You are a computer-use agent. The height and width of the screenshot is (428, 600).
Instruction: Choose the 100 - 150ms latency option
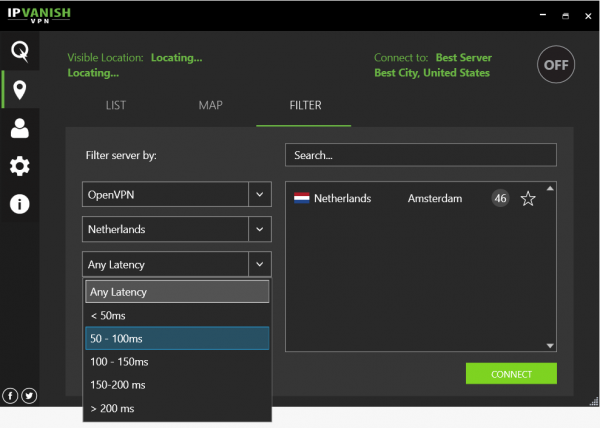pyautogui.click(x=177, y=362)
